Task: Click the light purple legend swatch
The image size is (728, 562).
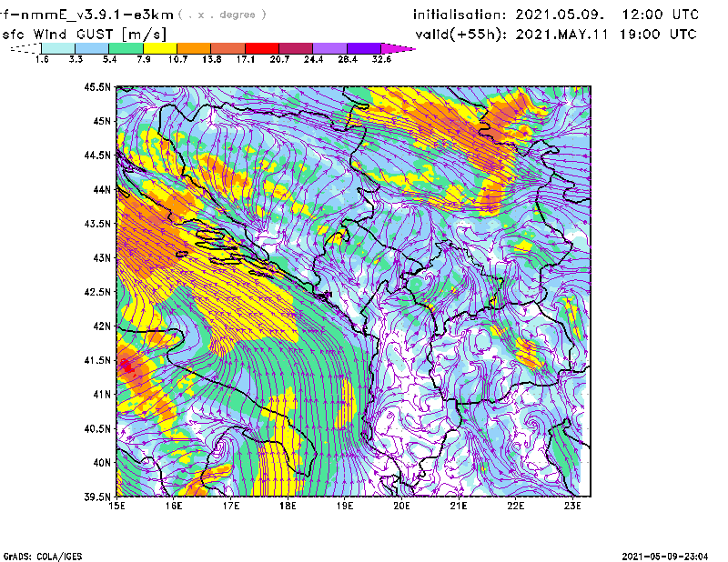Action: click(330, 48)
